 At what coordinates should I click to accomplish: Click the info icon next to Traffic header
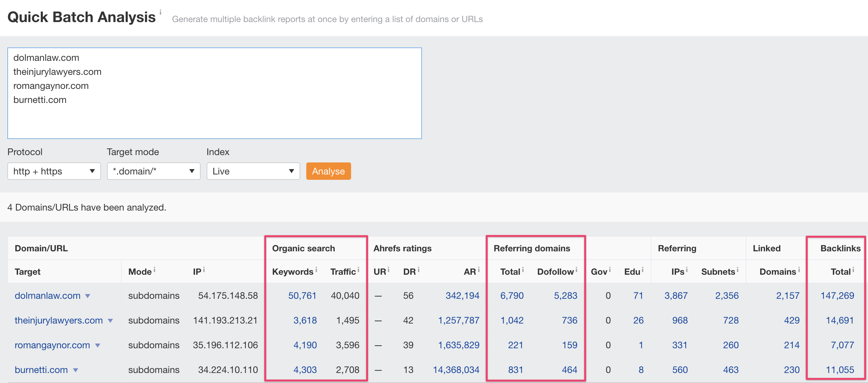358,269
